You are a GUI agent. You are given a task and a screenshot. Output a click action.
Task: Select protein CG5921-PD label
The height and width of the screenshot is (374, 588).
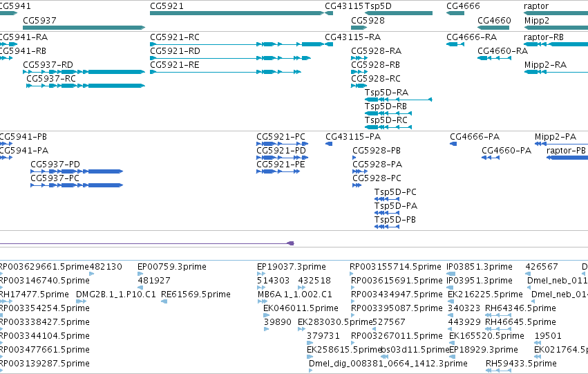pyautogui.click(x=281, y=151)
